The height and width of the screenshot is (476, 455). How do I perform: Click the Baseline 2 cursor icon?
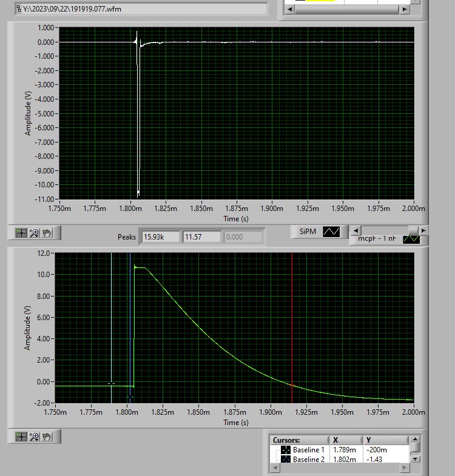[286, 459]
